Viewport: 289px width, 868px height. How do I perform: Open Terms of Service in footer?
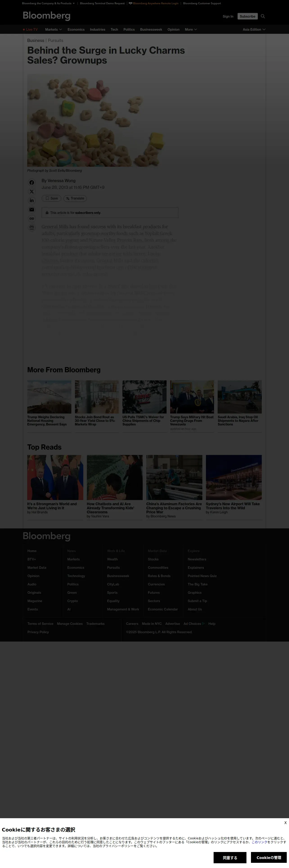coord(40,624)
